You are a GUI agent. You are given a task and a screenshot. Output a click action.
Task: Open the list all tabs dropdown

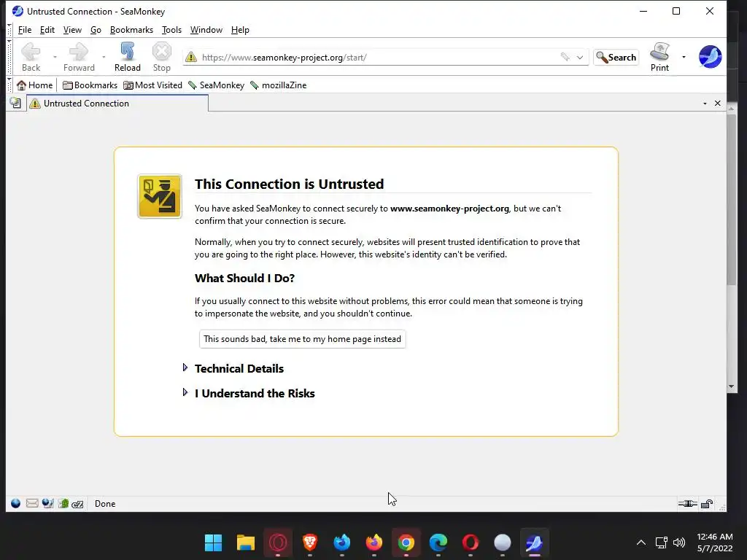click(x=705, y=104)
